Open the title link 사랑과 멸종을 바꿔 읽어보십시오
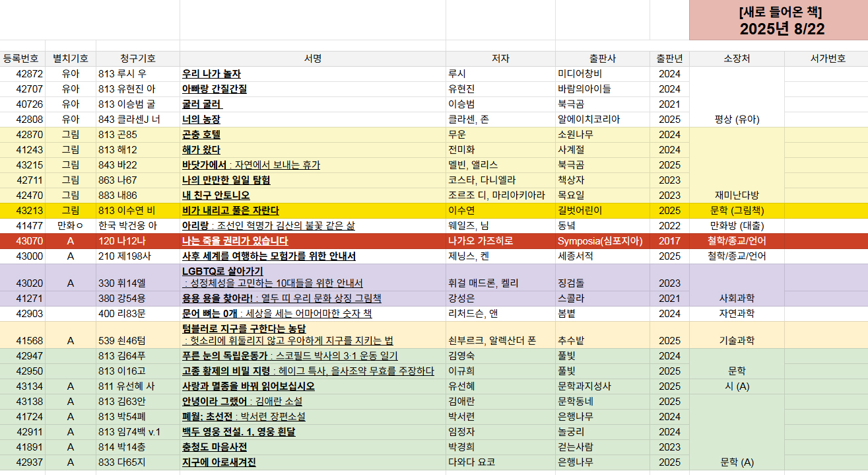Screen dimensions: 868x475 tap(248, 386)
